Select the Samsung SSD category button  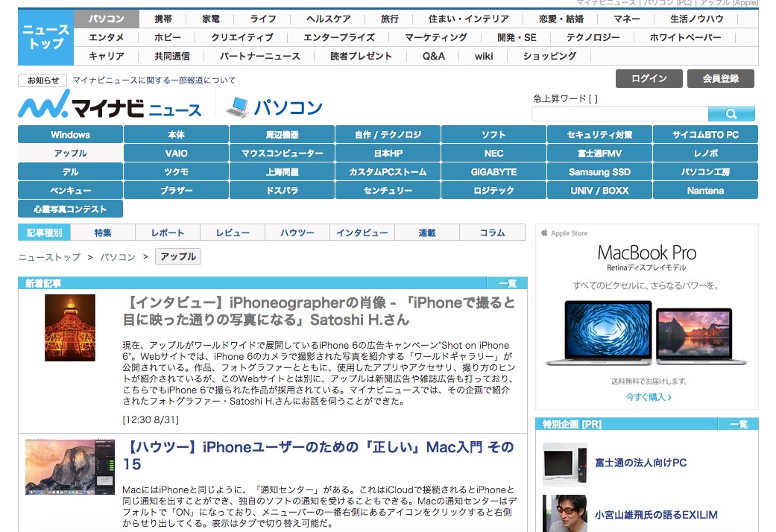pos(599,172)
